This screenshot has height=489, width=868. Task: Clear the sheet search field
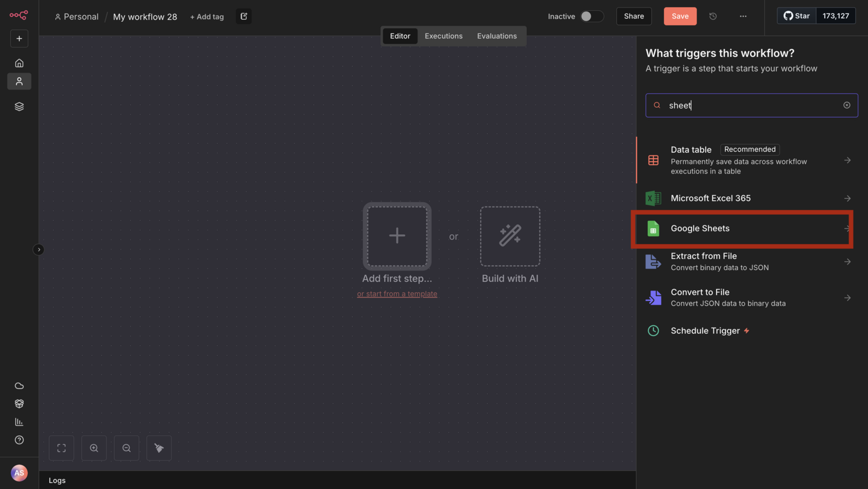click(x=846, y=105)
